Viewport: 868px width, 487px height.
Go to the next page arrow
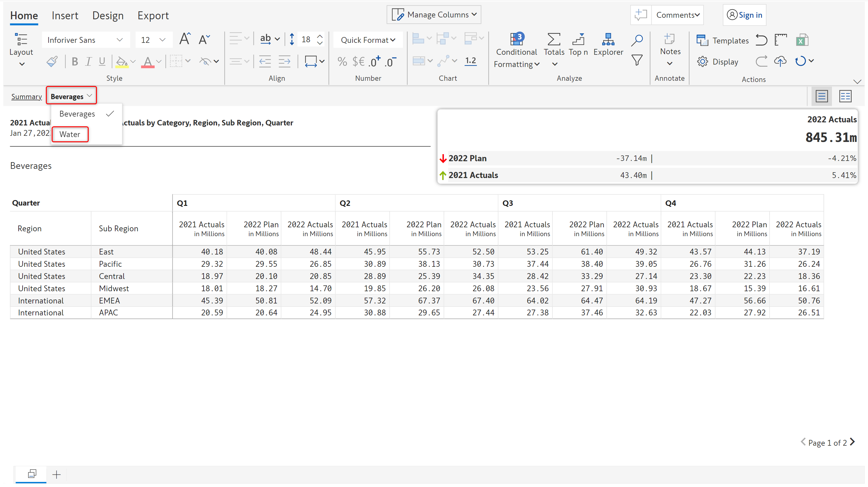click(852, 442)
